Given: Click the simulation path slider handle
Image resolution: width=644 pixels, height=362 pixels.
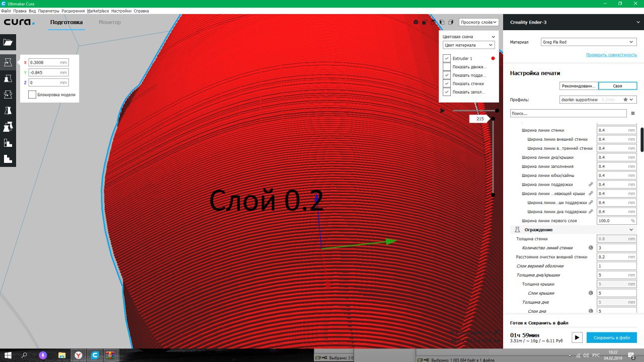Looking at the screenshot, I should point(497,110).
